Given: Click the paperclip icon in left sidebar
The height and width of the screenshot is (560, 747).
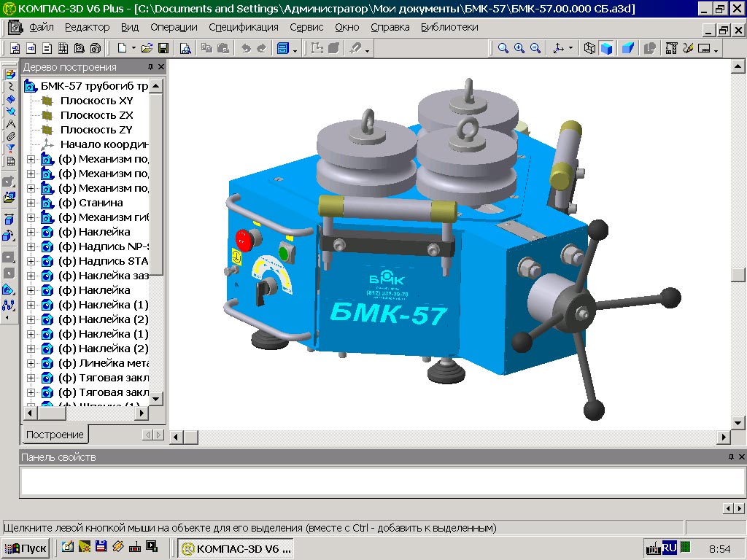Looking at the screenshot, I should 10,136.
